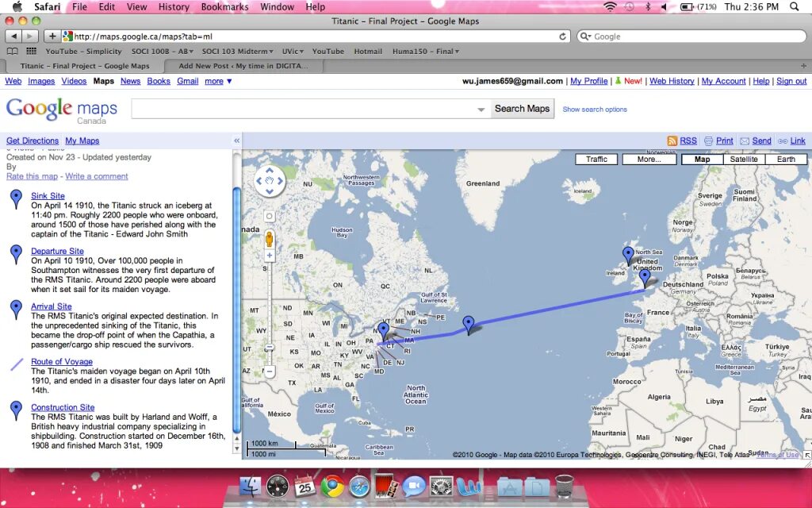
Task: Switch map to Satellite view
Action: 744,159
